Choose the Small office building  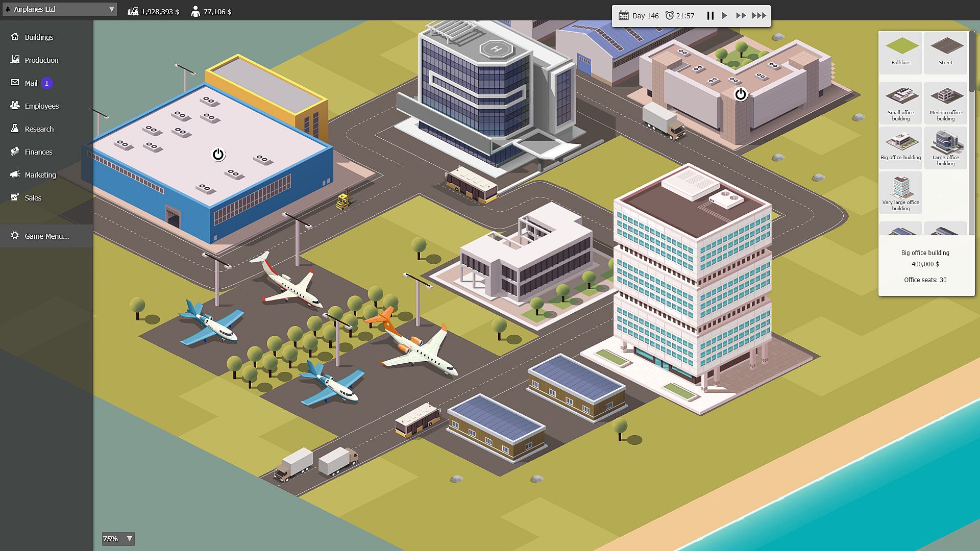point(900,103)
